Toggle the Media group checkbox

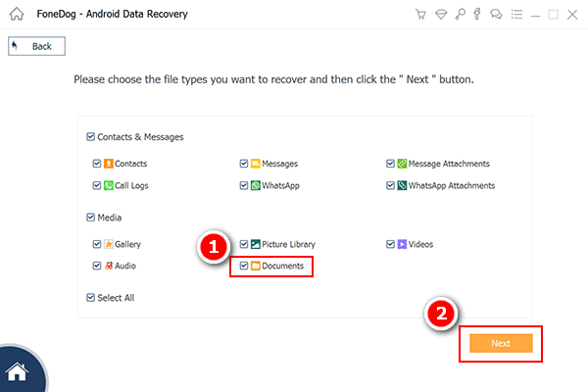91,218
